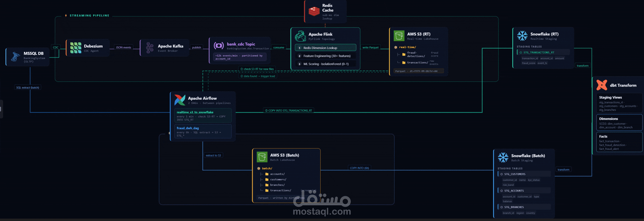644x221 pixels.
Task: Click the ~12k events/min partition note
Action: click(240, 57)
